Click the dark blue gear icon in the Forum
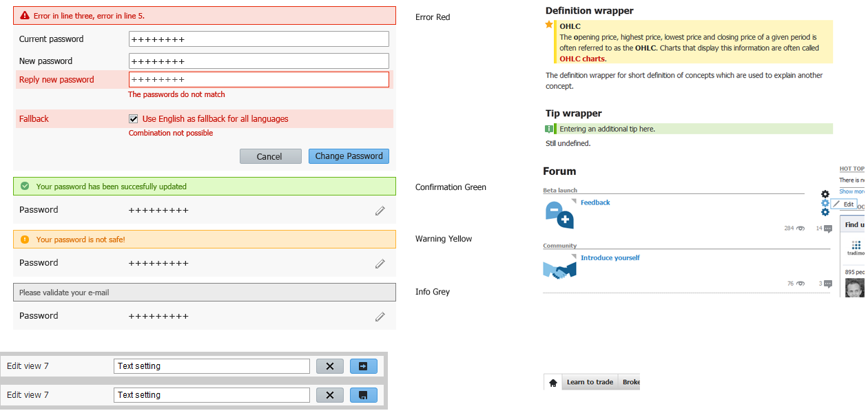Viewport: 868px width, 413px height. pyautogui.click(x=825, y=213)
